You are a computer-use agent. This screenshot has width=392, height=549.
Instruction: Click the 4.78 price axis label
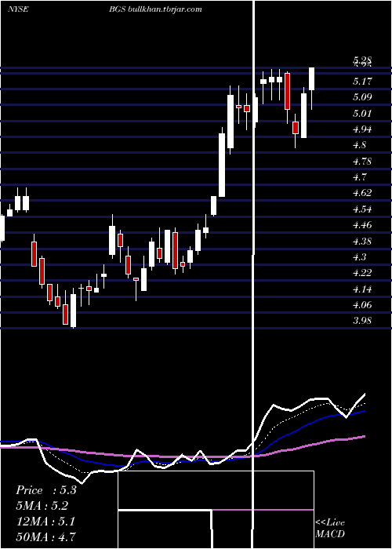tap(362, 162)
